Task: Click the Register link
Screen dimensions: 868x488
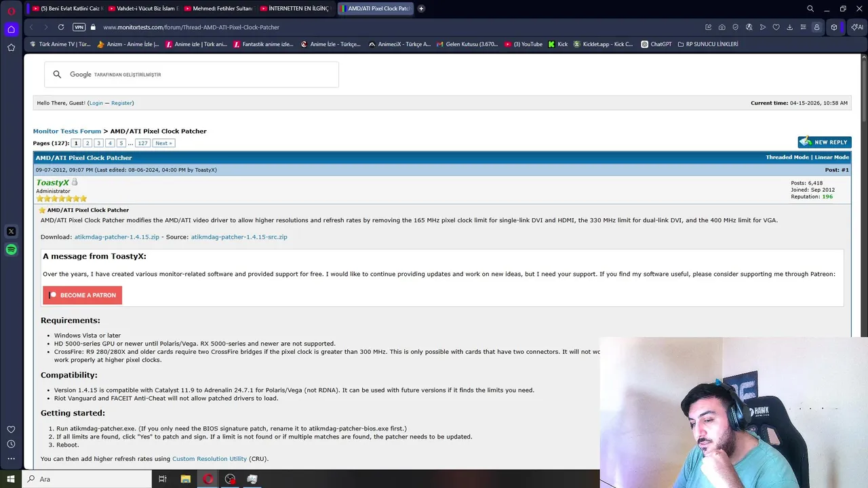Action: click(121, 103)
